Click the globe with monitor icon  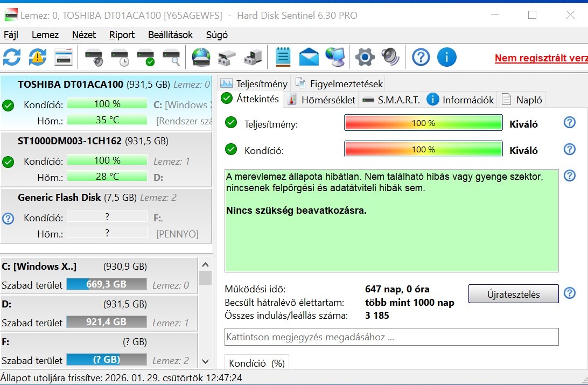[335, 58]
